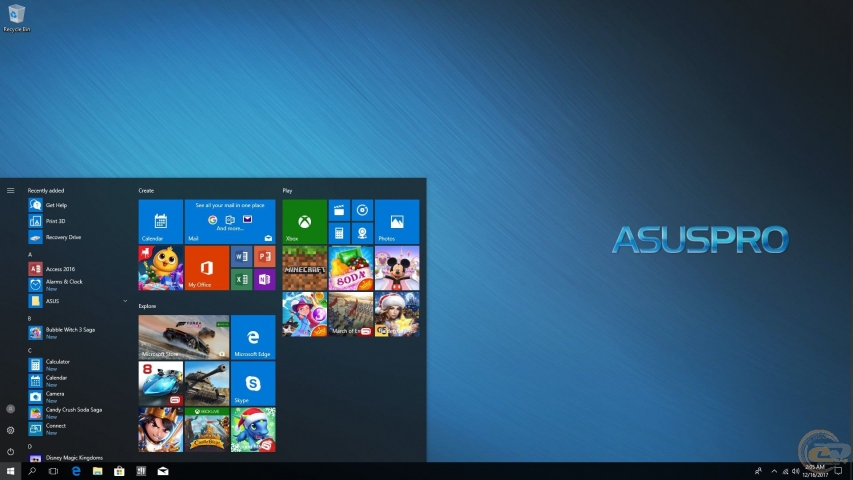Open File Explorer from taskbar

click(97, 471)
